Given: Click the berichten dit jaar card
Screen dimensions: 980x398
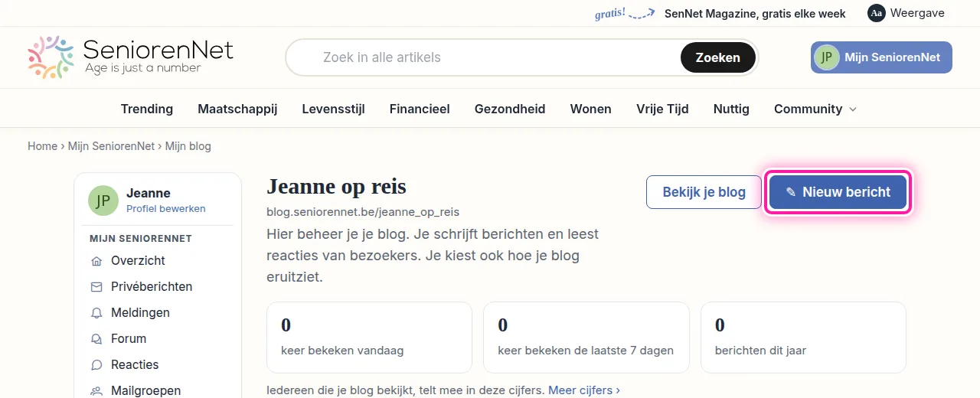Looking at the screenshot, I should point(803,338).
